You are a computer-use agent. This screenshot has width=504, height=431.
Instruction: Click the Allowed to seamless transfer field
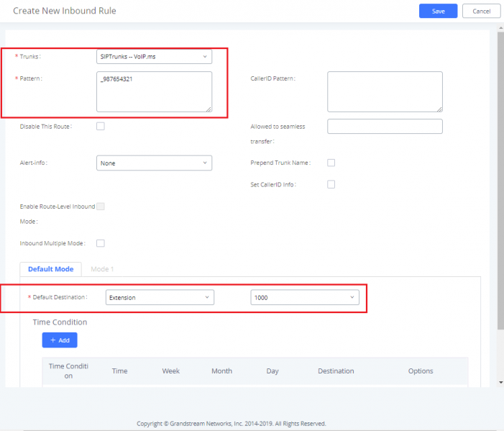click(x=385, y=127)
